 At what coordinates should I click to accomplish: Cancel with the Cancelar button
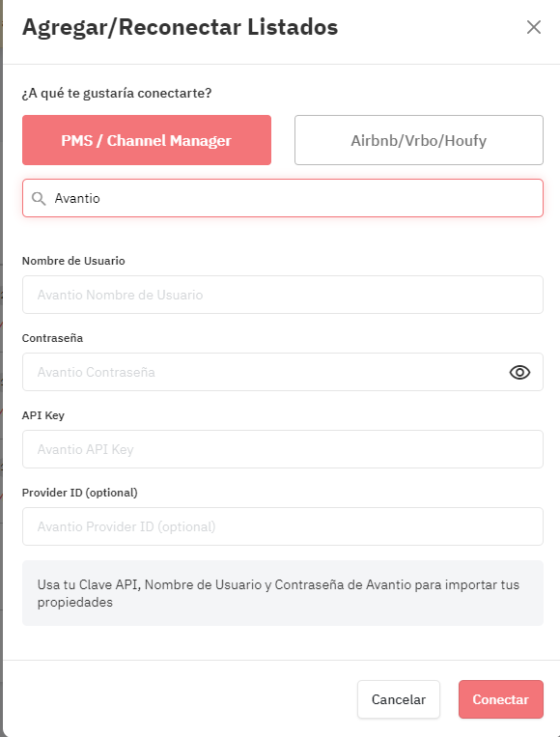[399, 699]
